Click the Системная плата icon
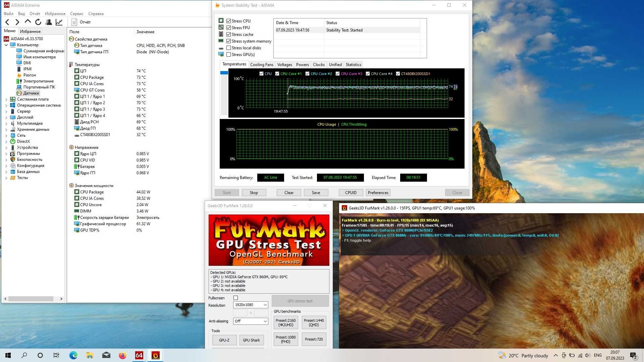 [x=13, y=99]
